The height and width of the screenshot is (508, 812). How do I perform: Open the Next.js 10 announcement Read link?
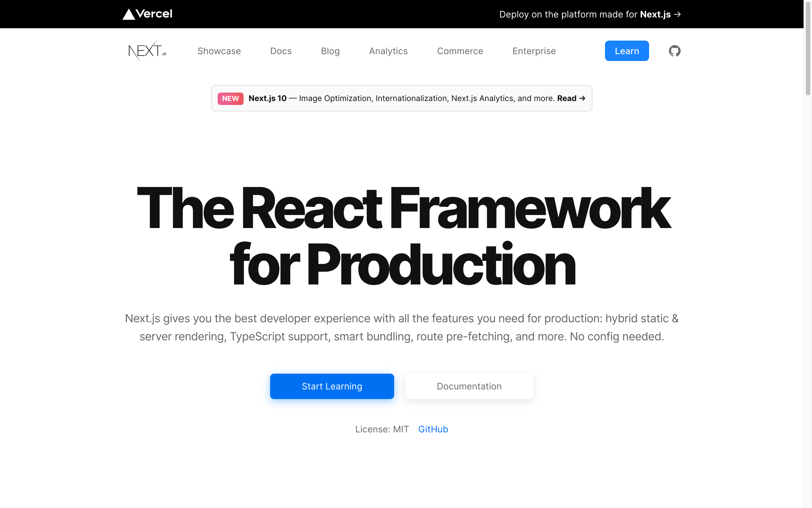[x=571, y=98]
